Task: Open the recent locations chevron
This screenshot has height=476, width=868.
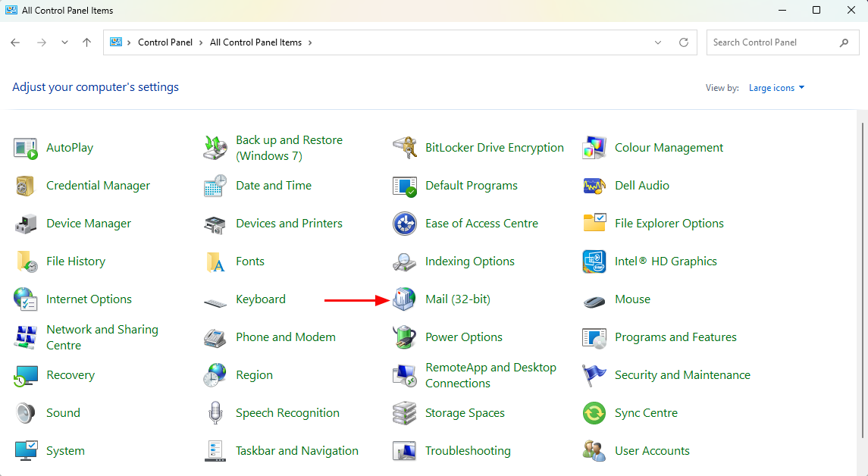Action: click(x=64, y=42)
